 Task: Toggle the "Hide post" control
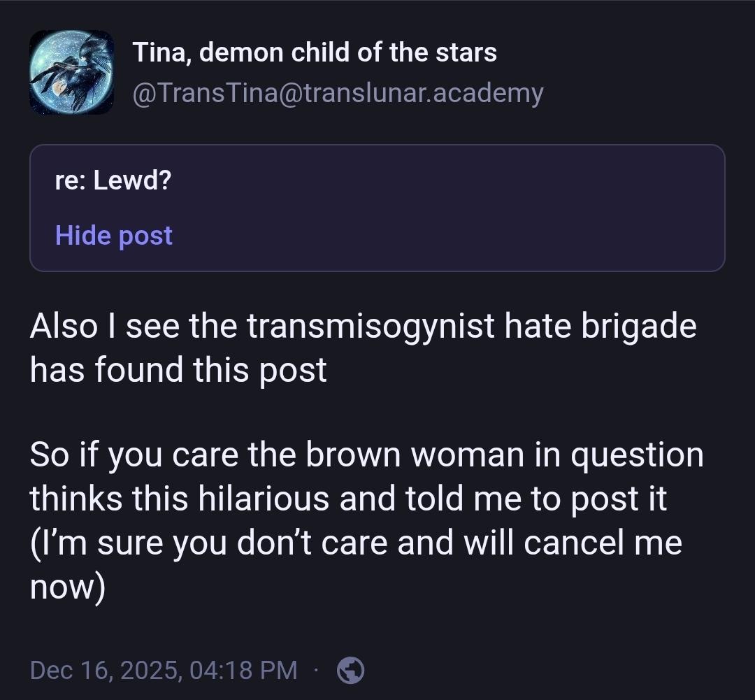(x=113, y=236)
